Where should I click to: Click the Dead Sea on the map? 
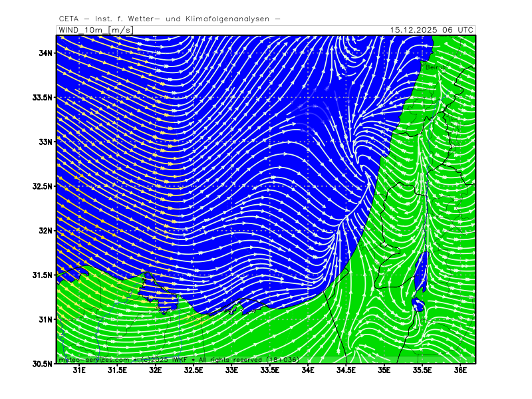[x=420, y=276]
